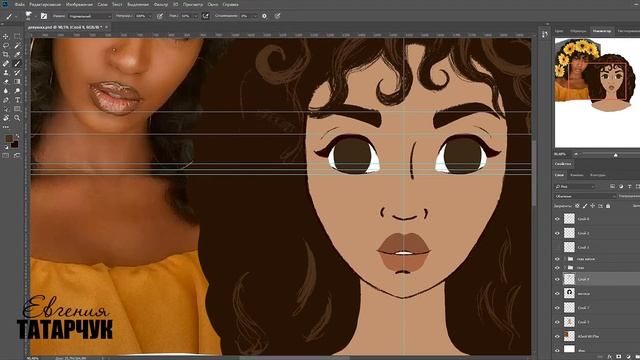Click the background color swatch
This screenshot has height=360, width=640.
[14, 144]
